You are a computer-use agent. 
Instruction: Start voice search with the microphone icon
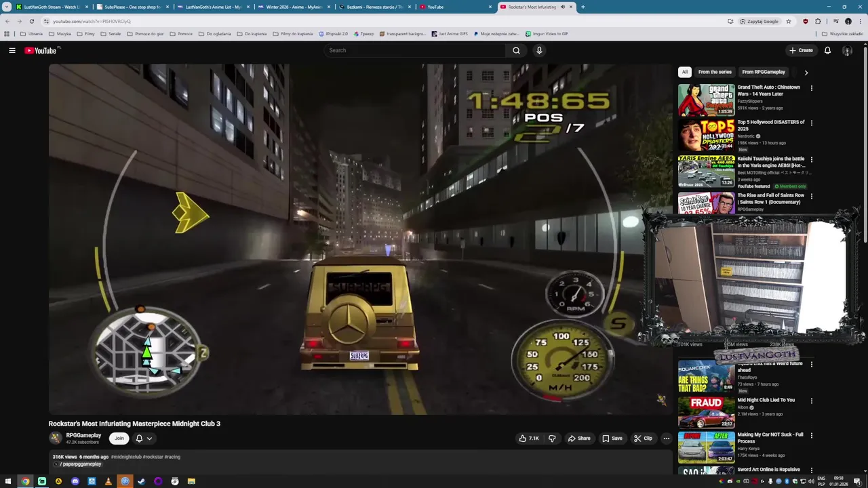tap(539, 50)
